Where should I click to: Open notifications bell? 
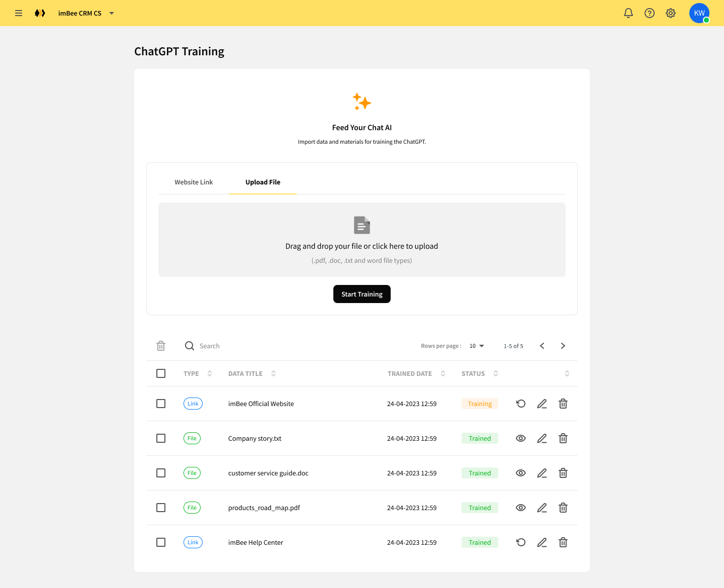628,13
